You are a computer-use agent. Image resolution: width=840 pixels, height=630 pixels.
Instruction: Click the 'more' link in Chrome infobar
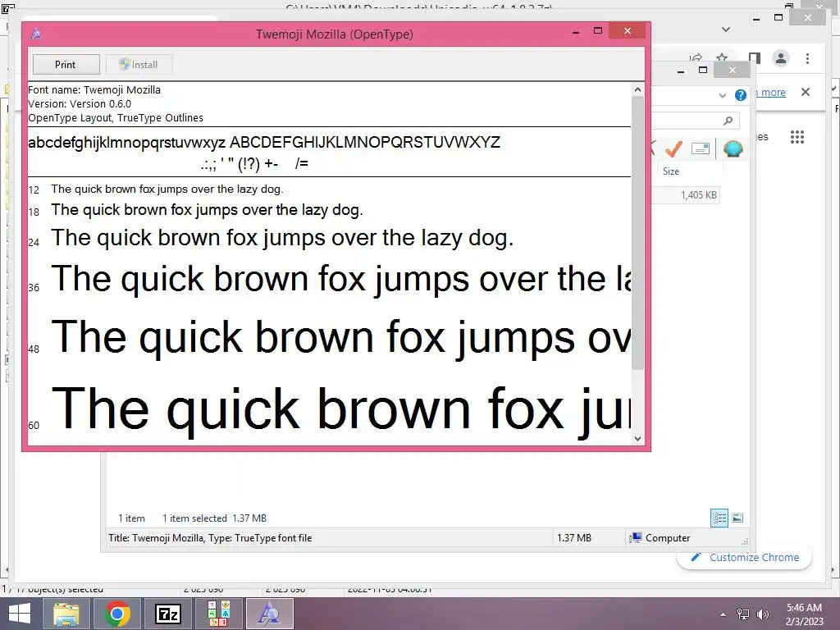click(x=773, y=92)
